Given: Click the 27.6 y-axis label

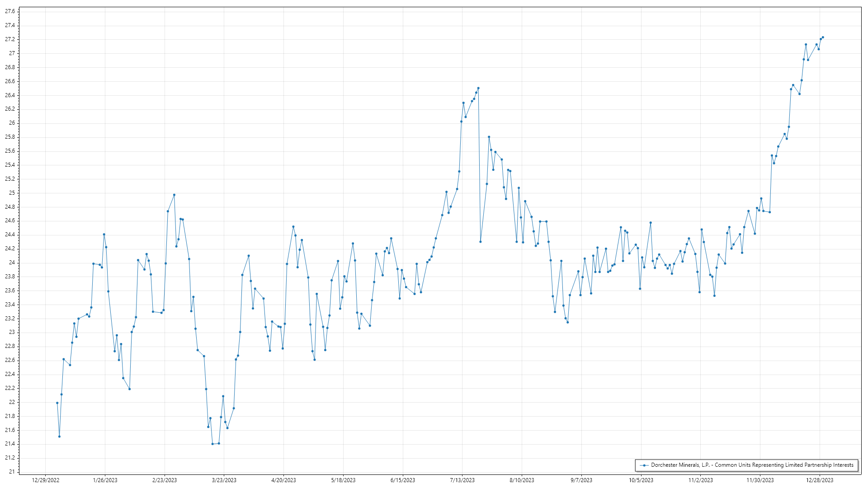Looking at the screenshot, I should pos(10,11).
